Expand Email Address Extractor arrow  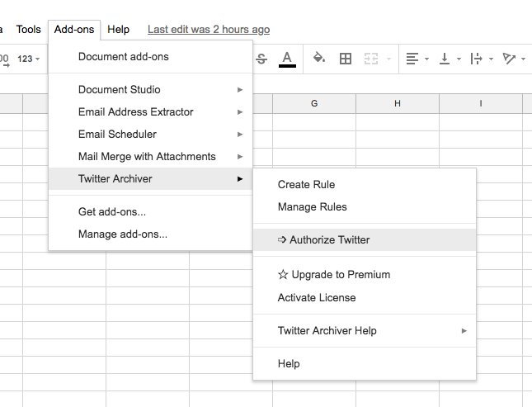click(240, 111)
